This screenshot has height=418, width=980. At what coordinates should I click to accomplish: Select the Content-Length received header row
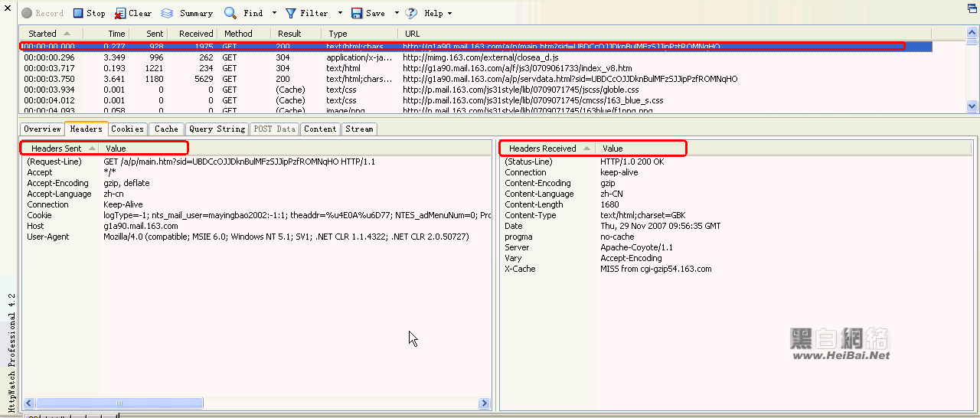coord(737,204)
